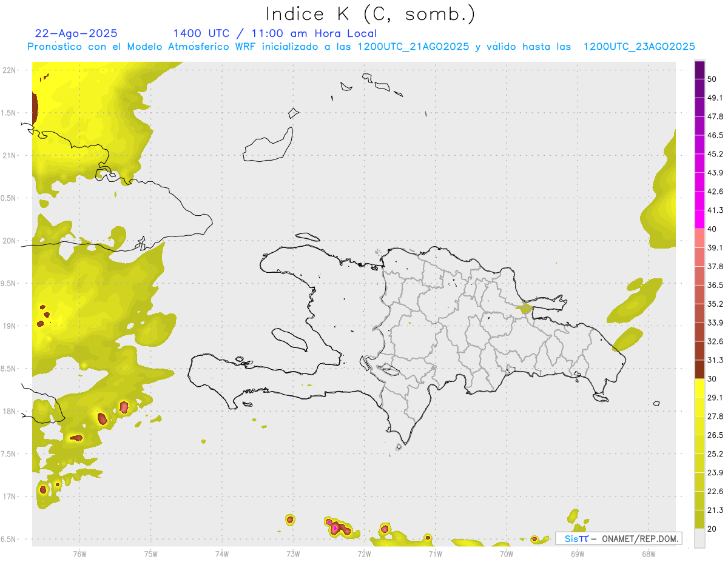Click the '42.6' color scale value

click(715, 192)
